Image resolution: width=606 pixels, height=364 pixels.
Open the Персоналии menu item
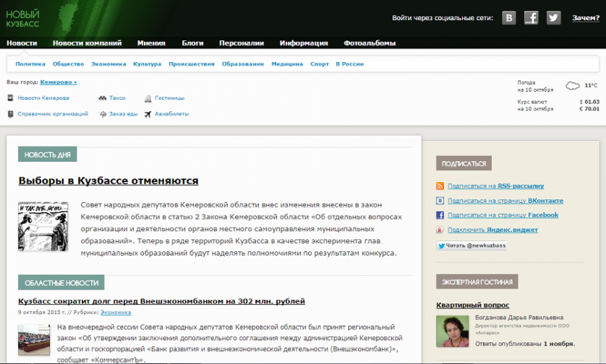[x=241, y=43]
